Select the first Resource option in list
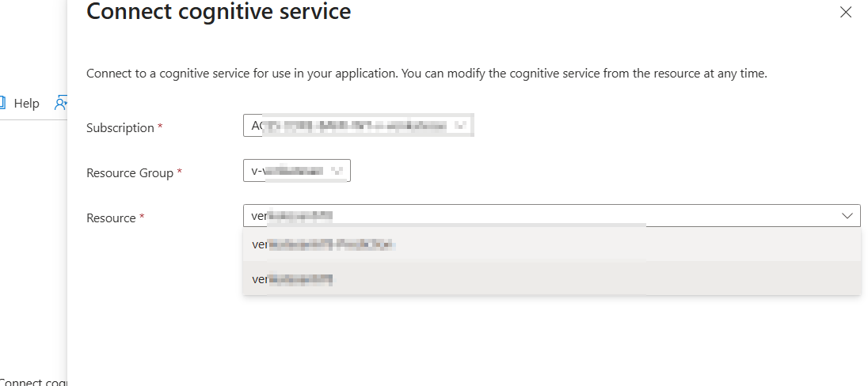The image size is (868, 386). coord(551,244)
